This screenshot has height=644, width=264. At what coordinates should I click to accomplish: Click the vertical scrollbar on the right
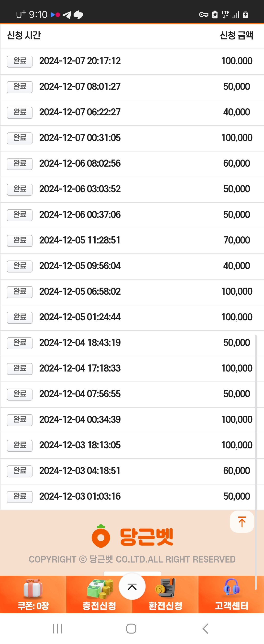click(x=256, y=462)
